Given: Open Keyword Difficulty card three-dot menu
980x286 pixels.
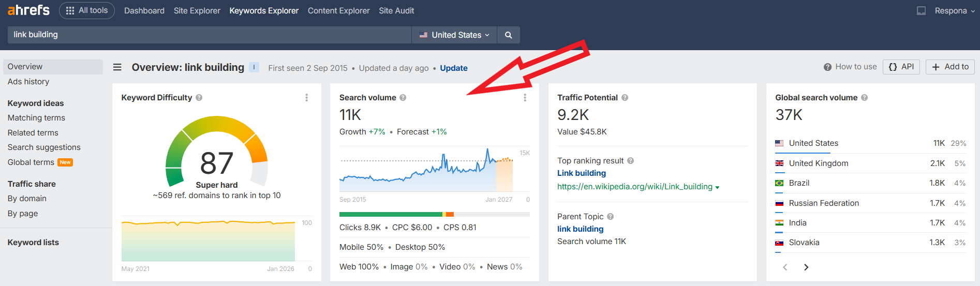Looking at the screenshot, I should [x=307, y=98].
